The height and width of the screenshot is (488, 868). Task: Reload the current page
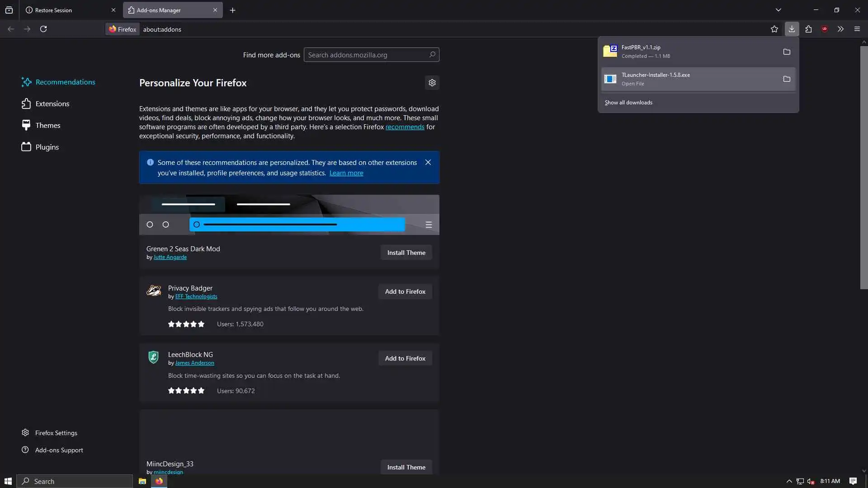click(43, 29)
